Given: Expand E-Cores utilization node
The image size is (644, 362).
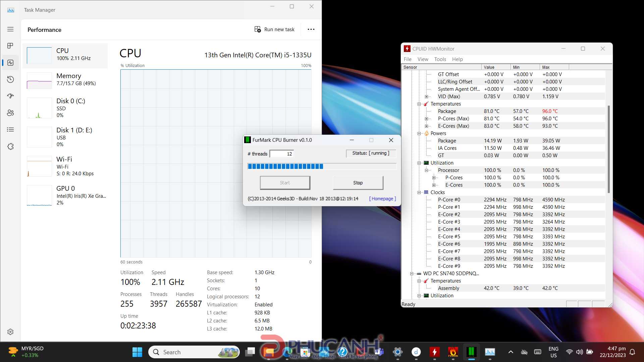Looking at the screenshot, I should click(434, 185).
